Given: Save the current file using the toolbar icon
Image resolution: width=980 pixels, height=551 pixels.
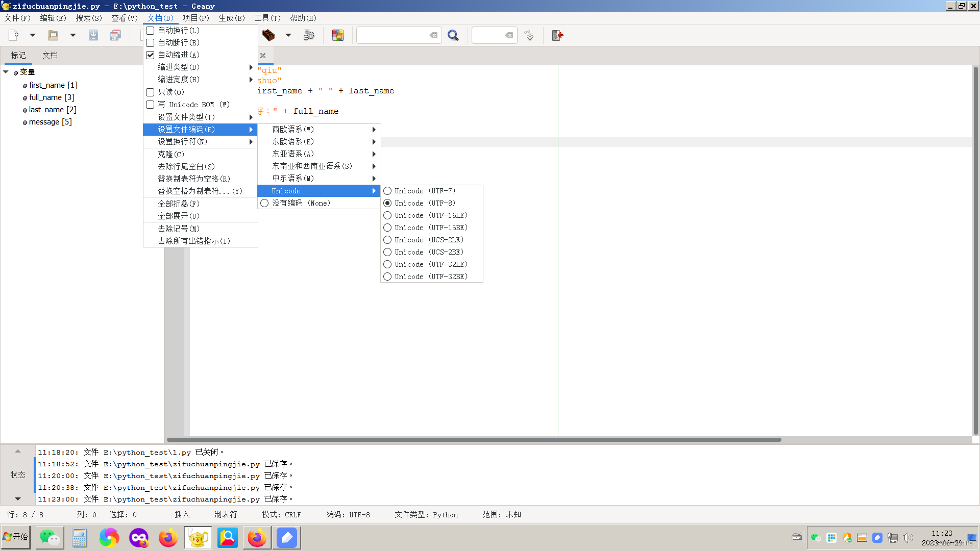Looking at the screenshot, I should [93, 35].
